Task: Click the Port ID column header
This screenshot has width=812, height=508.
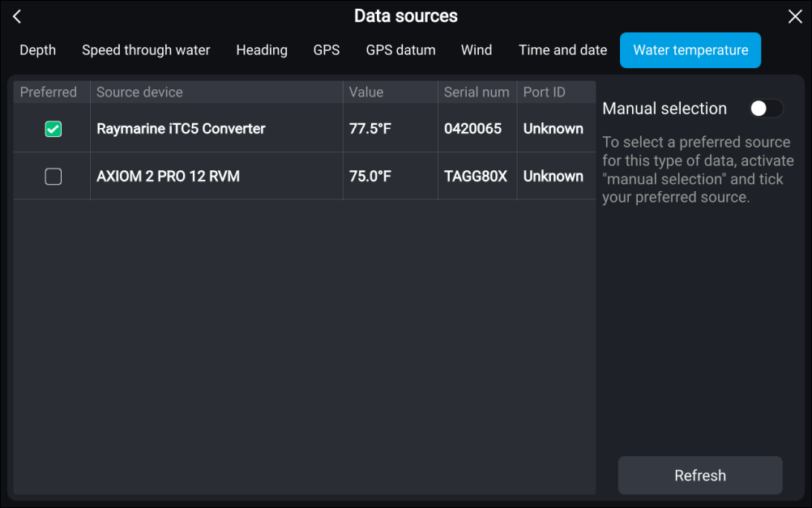Action: pyautogui.click(x=545, y=92)
